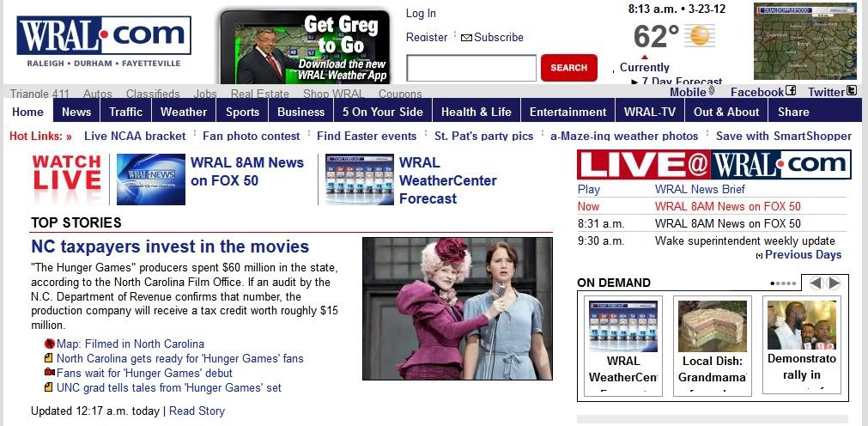Click the red SEARCH button
Image resolution: width=868 pixels, height=426 pixels.
tap(568, 68)
